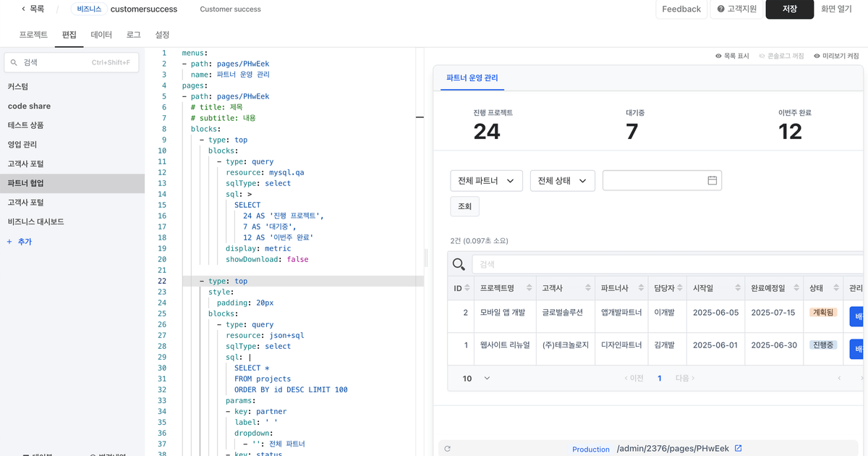Screen dimensions: 868x456
Task: Switch to the 설정 tab
Action: click(x=162, y=35)
